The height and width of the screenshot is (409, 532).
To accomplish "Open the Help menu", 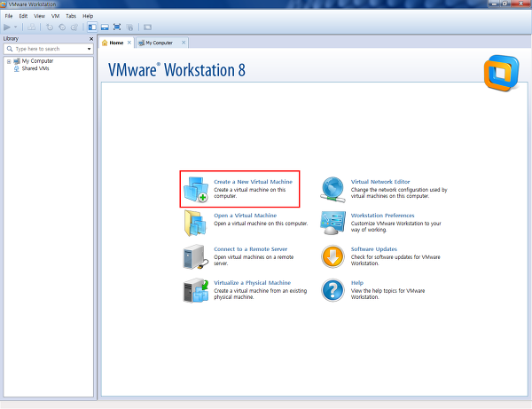I will (x=88, y=16).
